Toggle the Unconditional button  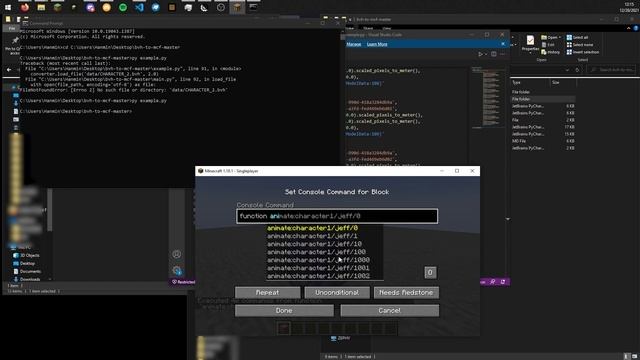coord(337,293)
